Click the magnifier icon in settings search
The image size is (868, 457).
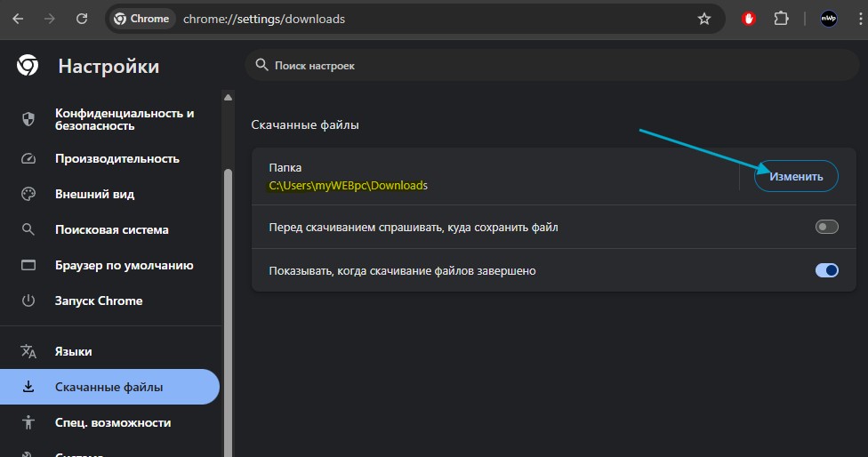point(261,65)
